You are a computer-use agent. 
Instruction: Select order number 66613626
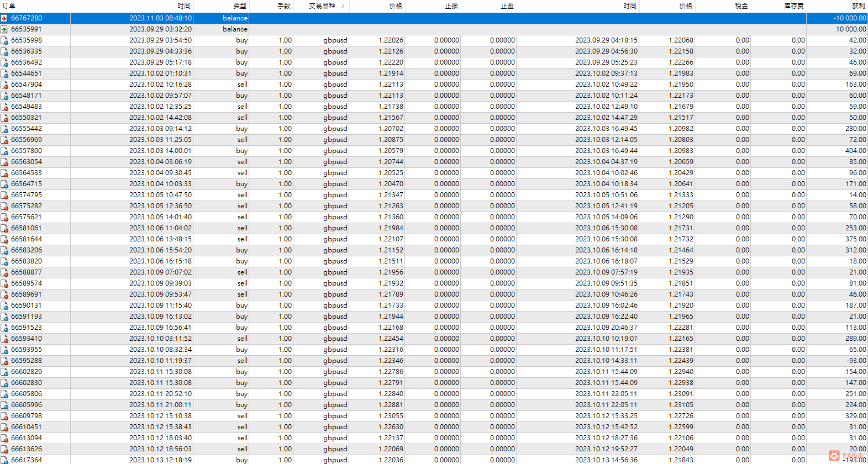click(27, 449)
